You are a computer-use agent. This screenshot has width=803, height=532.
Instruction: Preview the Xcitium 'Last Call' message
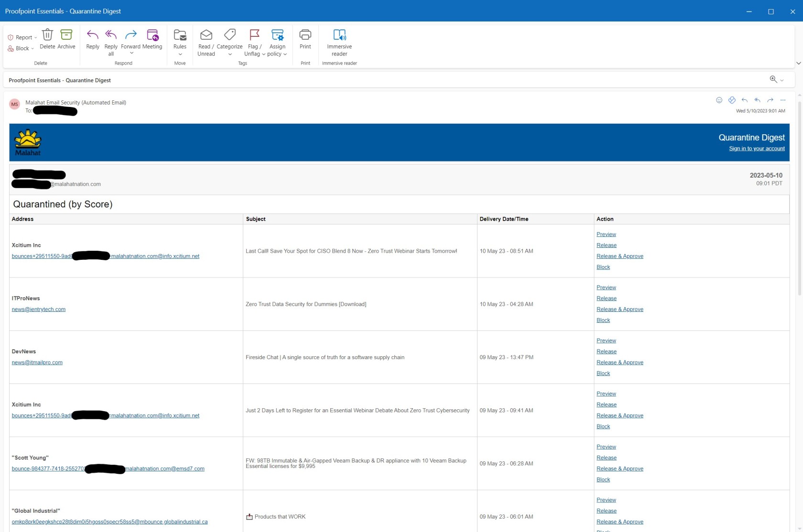[x=606, y=234]
